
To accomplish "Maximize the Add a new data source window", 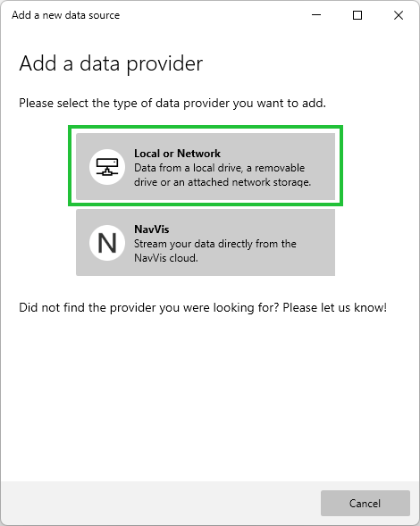I will click(x=357, y=15).
